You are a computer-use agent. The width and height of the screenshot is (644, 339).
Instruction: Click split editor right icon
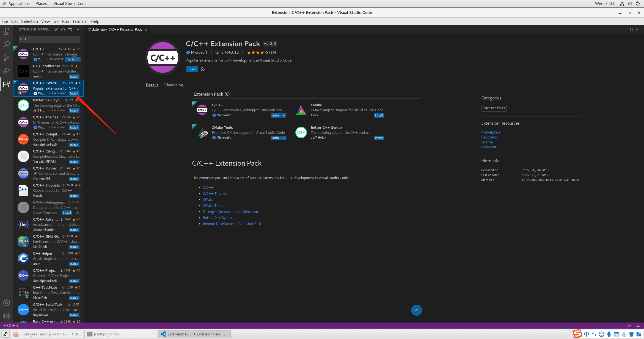pos(631,30)
